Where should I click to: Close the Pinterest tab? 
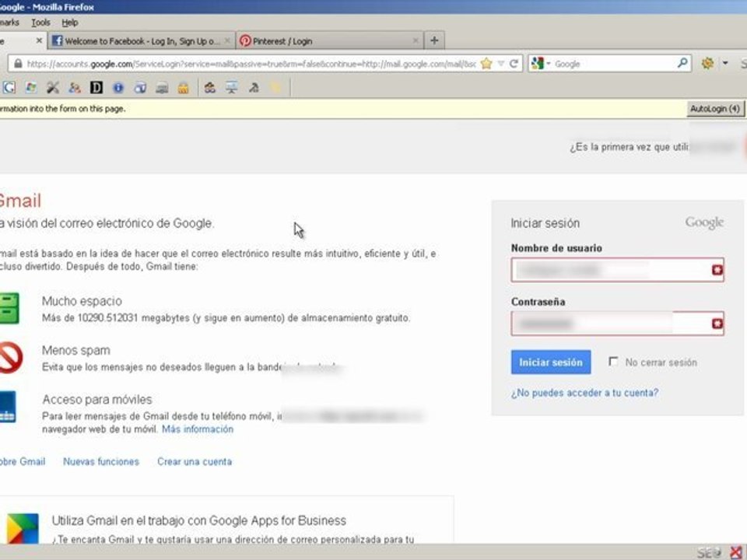416,41
